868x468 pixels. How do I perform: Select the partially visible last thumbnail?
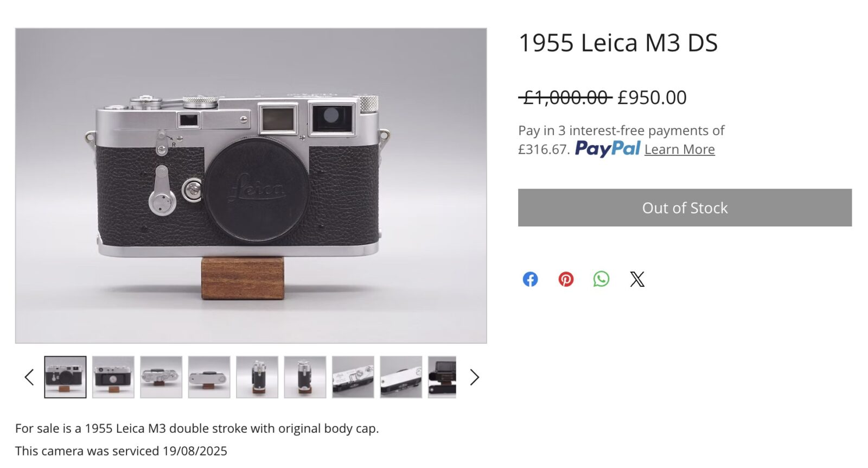(x=442, y=377)
